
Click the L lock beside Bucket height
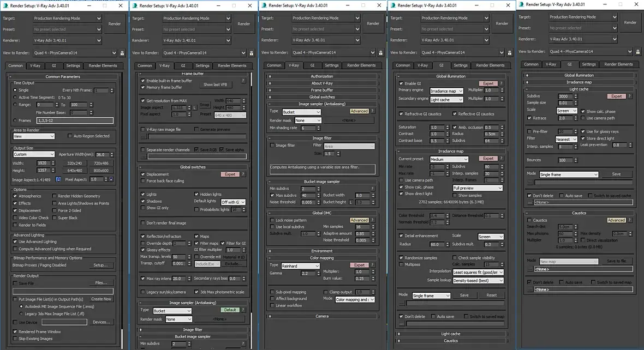pyautogui.click(x=350, y=202)
